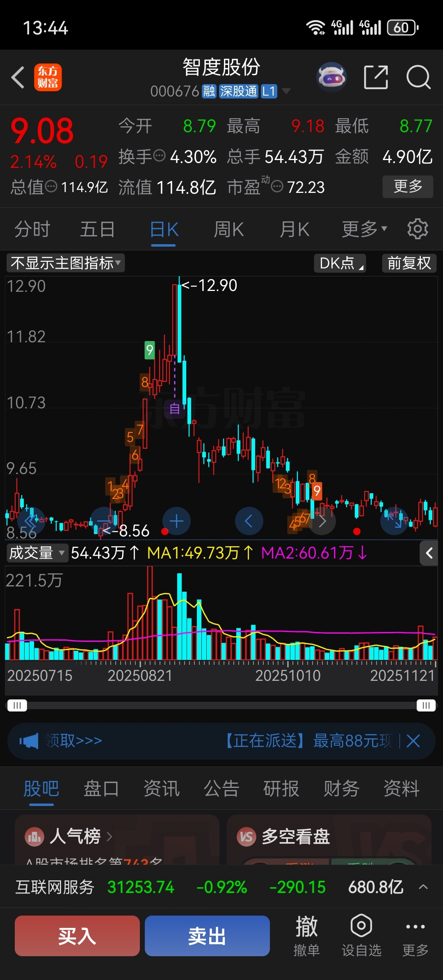Tap the 深股通 badge
This screenshot has width=443, height=980.
tap(238, 91)
